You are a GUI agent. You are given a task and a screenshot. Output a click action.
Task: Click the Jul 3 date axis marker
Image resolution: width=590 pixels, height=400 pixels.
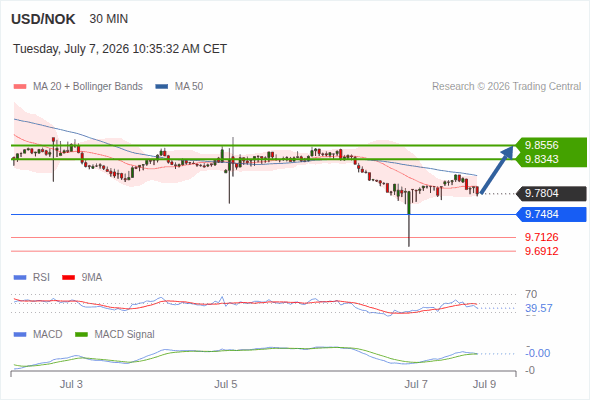[71, 384]
